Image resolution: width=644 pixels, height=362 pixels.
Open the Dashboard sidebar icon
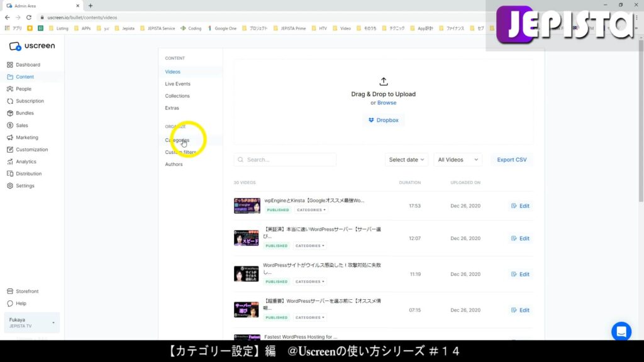point(10,65)
